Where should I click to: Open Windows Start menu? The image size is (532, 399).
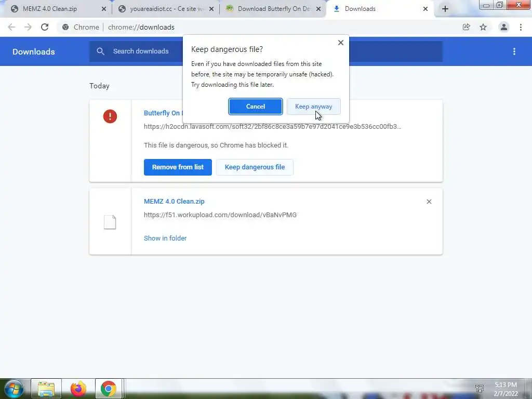tap(14, 389)
